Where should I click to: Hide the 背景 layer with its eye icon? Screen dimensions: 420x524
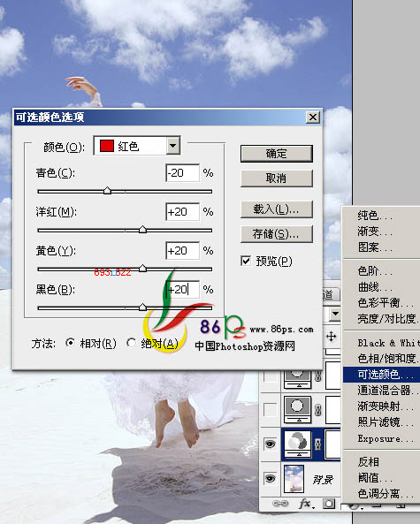coord(270,479)
